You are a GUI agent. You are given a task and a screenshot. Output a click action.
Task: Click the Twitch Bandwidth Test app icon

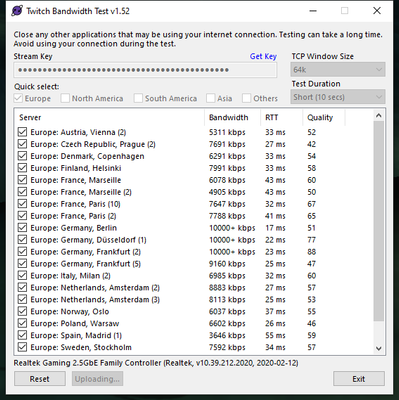tap(17, 11)
